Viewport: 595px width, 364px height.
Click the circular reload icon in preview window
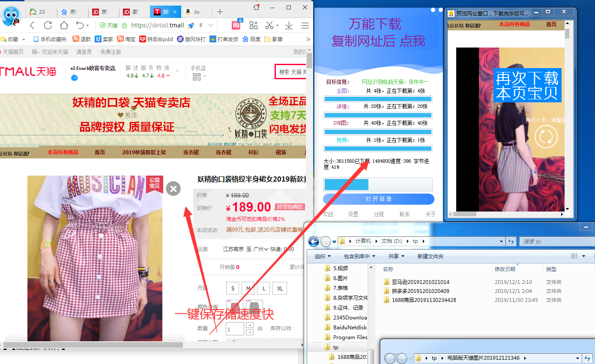(x=546, y=137)
